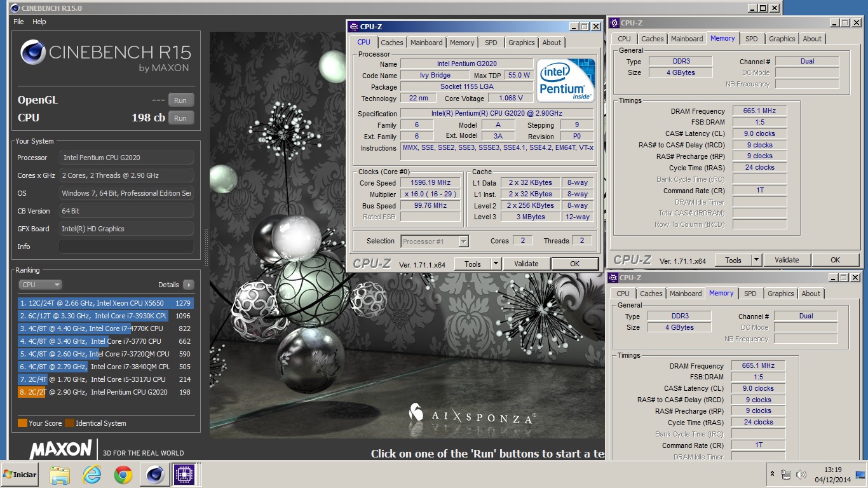Image resolution: width=868 pixels, height=488 pixels.
Task: Switch to Mainboard tab in front CPU-Z
Action: (426, 43)
